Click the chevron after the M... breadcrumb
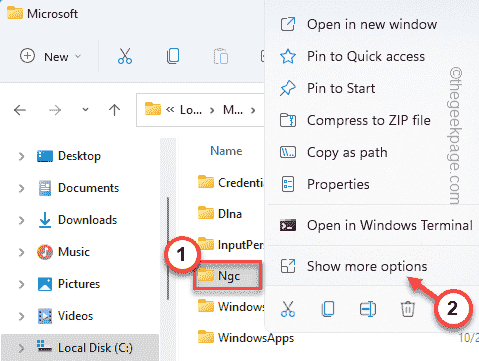 [253, 110]
